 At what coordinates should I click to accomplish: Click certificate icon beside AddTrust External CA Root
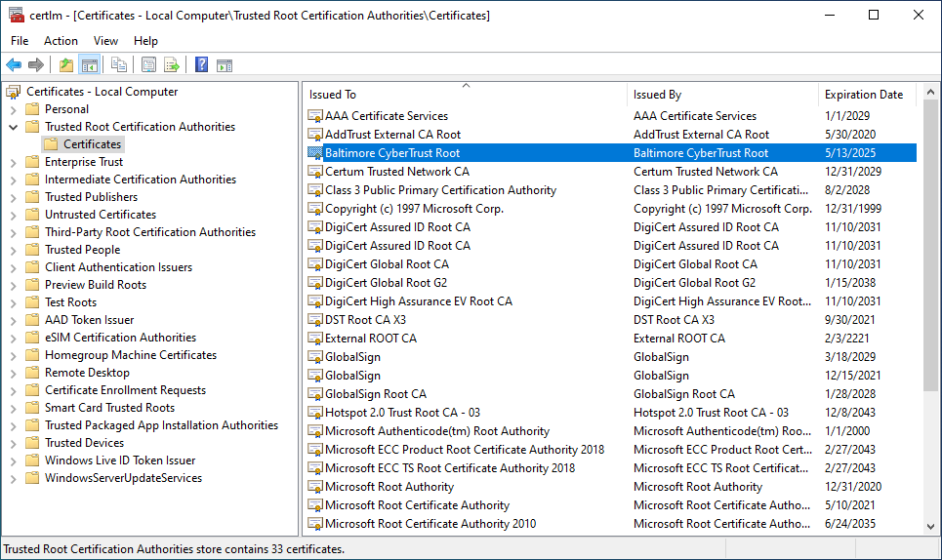314,135
